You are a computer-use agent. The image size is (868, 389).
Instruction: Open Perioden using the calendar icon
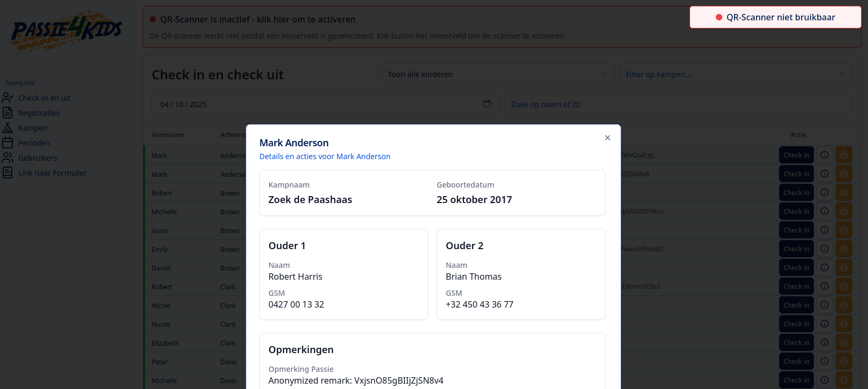click(x=8, y=143)
